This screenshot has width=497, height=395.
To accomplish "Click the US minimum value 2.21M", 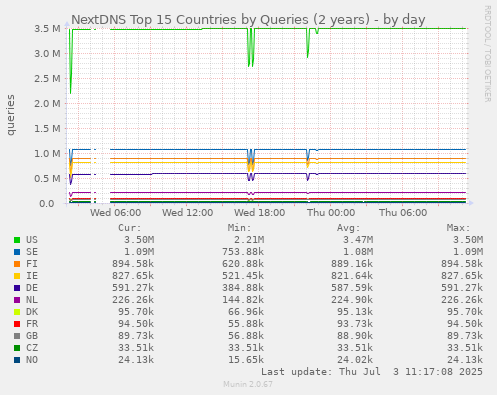I will (x=249, y=240).
